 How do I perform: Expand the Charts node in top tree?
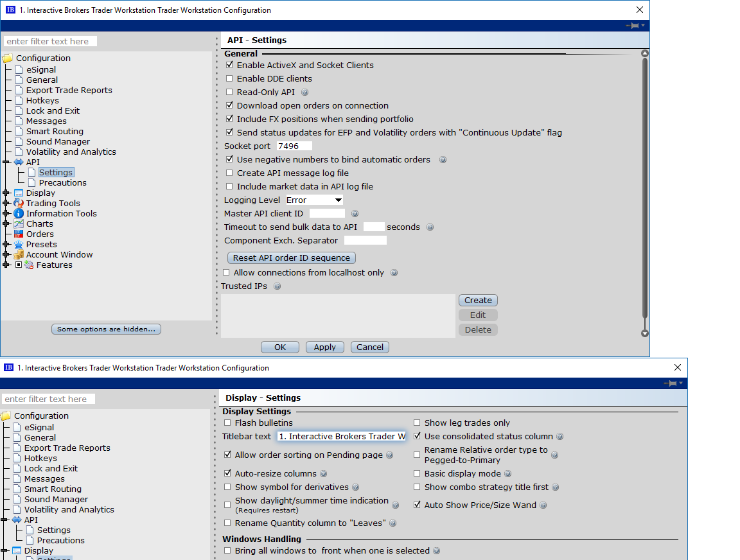point(6,223)
